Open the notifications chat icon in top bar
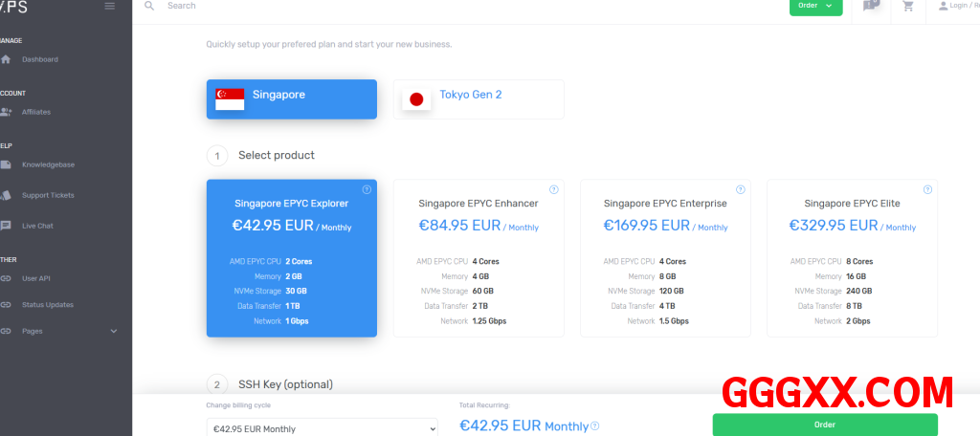980x436 pixels. [x=870, y=6]
